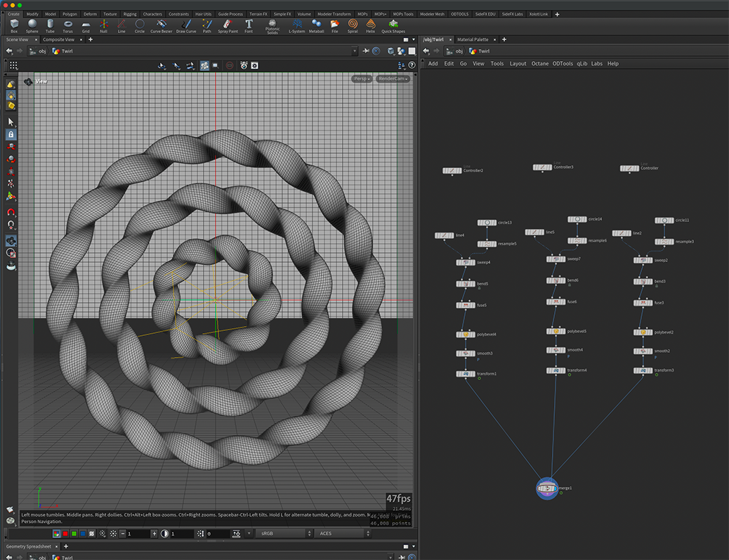Select the Sphere shelf tool
Viewport: 729px width, 560px height.
[x=32, y=25]
